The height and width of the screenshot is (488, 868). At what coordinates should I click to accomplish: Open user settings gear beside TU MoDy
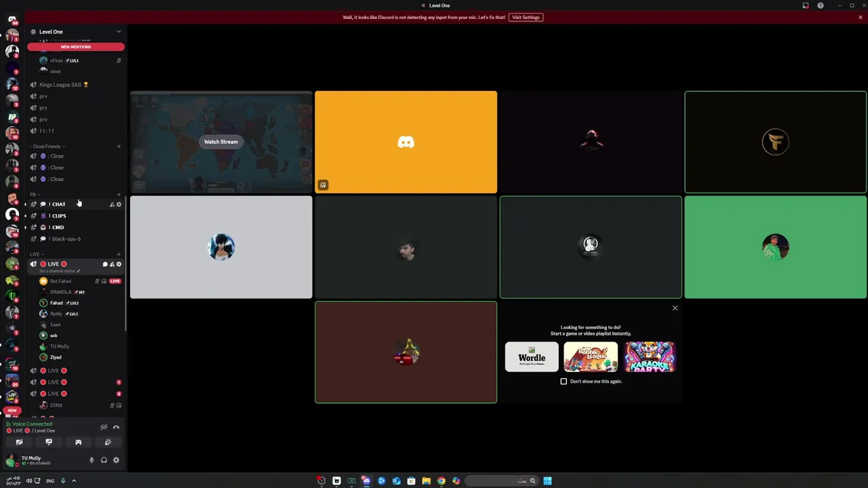[116, 460]
